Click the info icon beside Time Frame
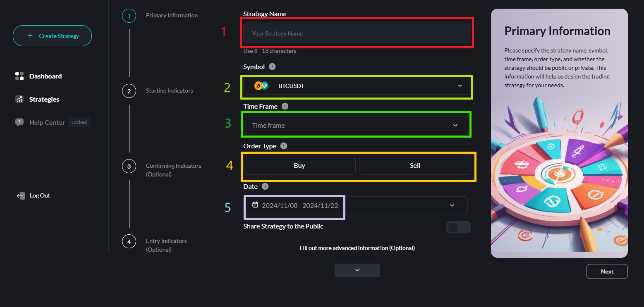The height and width of the screenshot is (307, 644). pyautogui.click(x=285, y=106)
